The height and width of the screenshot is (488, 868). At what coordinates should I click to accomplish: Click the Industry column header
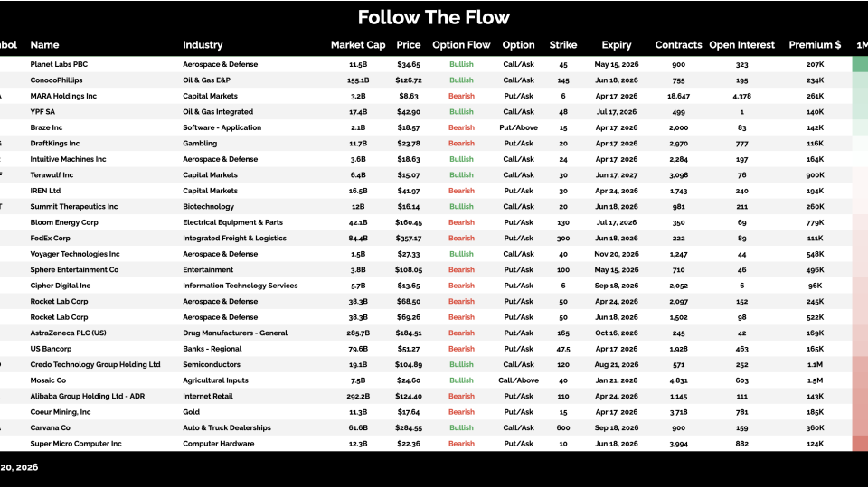tap(203, 45)
